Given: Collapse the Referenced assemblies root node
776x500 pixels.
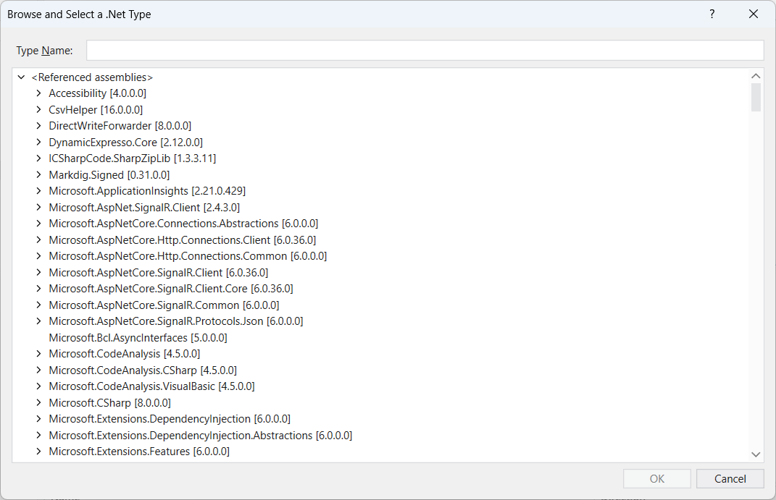Looking at the screenshot, I should pos(21,77).
